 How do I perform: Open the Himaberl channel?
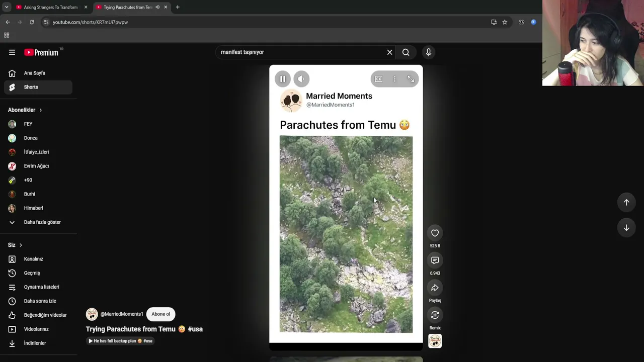pyautogui.click(x=38, y=208)
